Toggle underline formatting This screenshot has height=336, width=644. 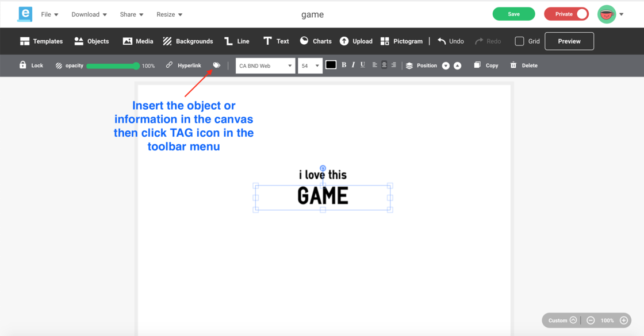point(363,65)
